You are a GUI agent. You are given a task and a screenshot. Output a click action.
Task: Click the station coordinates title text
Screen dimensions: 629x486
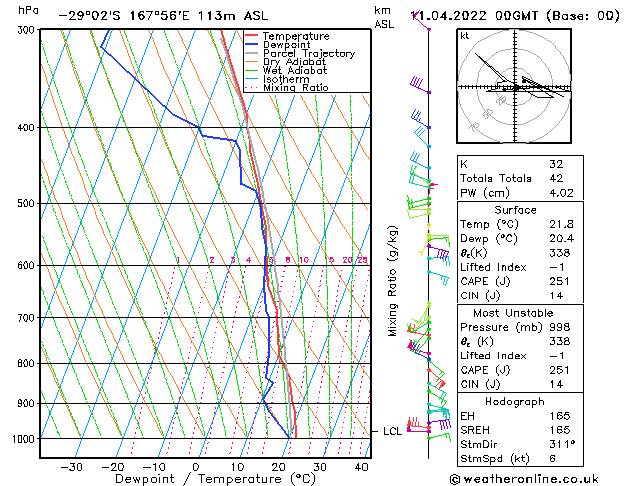point(163,16)
